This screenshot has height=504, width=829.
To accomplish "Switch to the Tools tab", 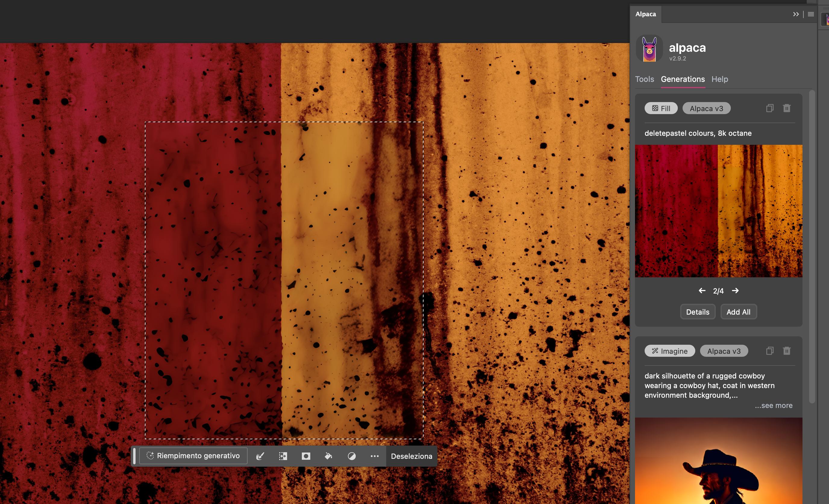I will tap(644, 79).
